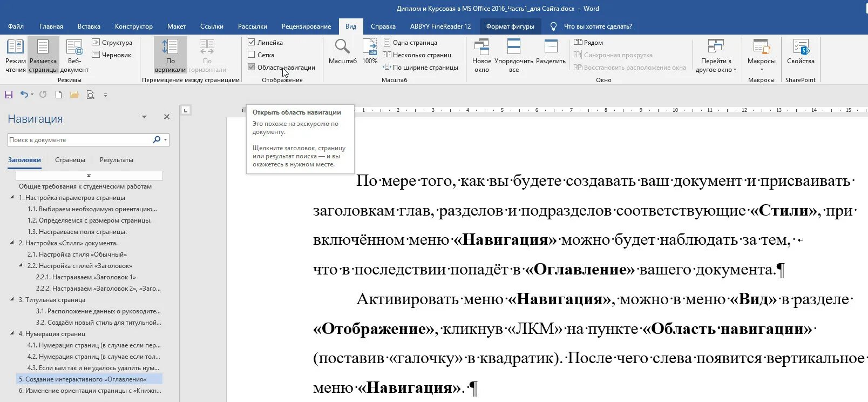The image size is (868, 402).
Task: Switch to Outline view (Структура)
Action: [x=112, y=42]
